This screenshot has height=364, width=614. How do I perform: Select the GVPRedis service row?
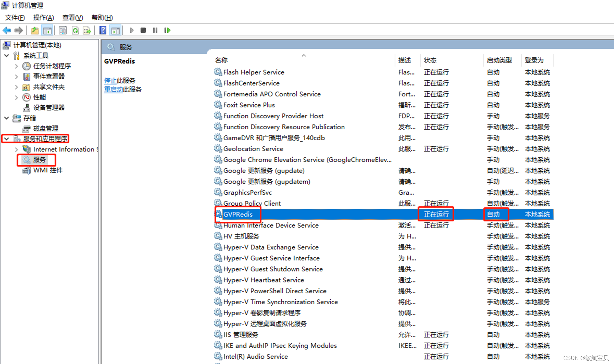383,214
